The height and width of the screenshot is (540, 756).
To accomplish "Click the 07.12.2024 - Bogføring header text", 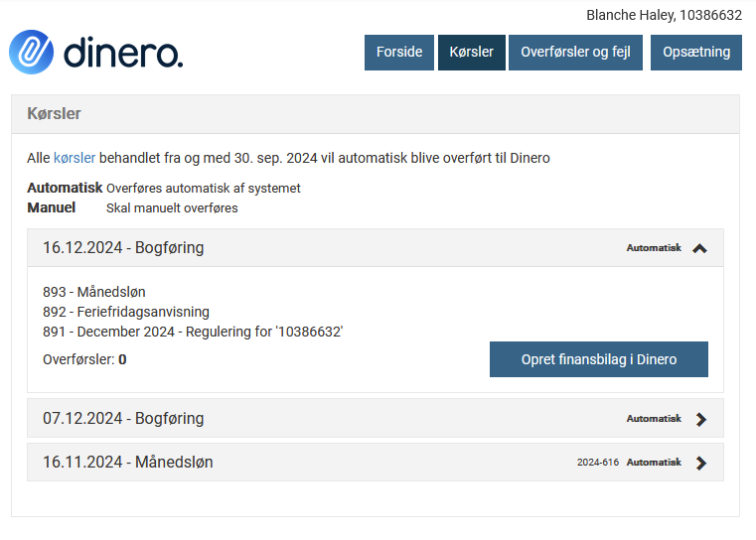I will tap(123, 418).
